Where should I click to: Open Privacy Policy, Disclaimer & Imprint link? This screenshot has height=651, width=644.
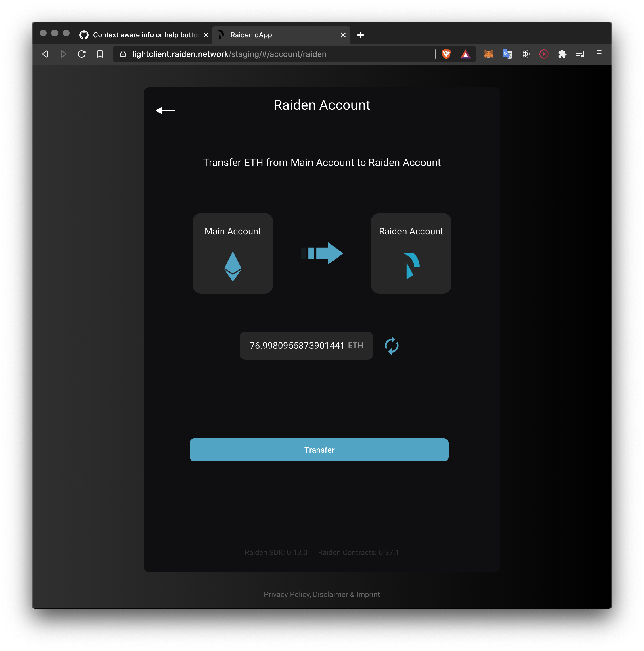[322, 594]
